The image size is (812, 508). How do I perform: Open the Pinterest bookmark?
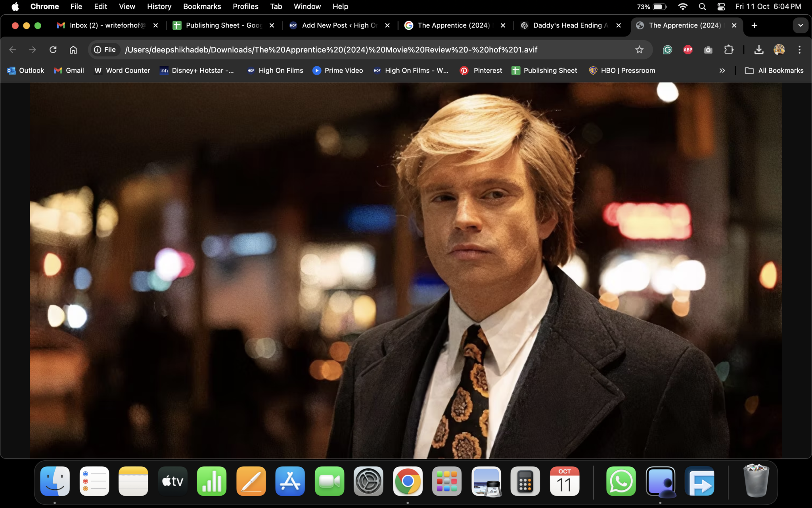(481, 71)
